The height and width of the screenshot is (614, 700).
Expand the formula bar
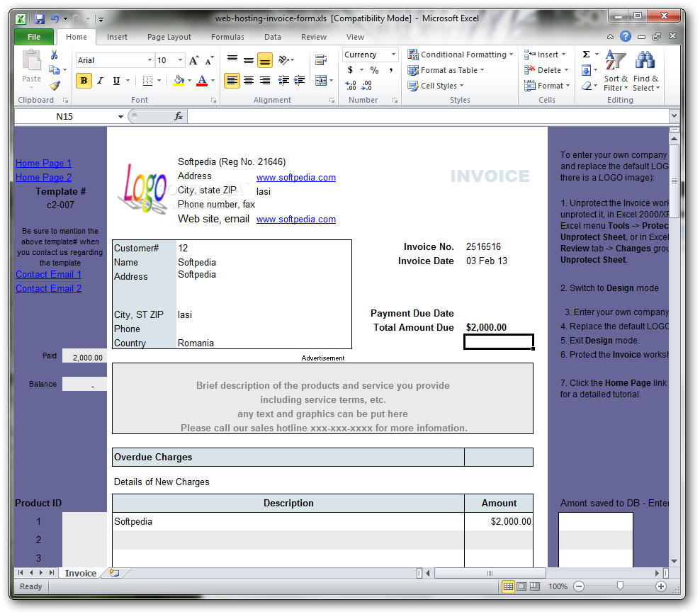[x=674, y=116]
